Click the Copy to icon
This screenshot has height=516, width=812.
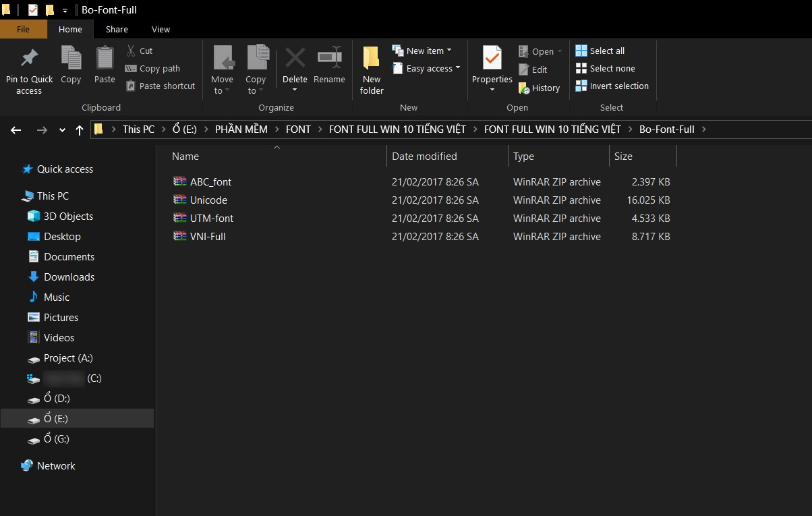click(x=257, y=58)
